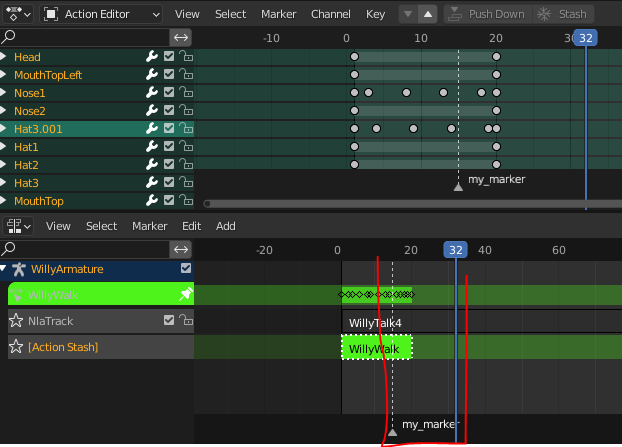622x447 pixels.
Task: Click the pin icon on WillyWalk track
Action: point(185,294)
